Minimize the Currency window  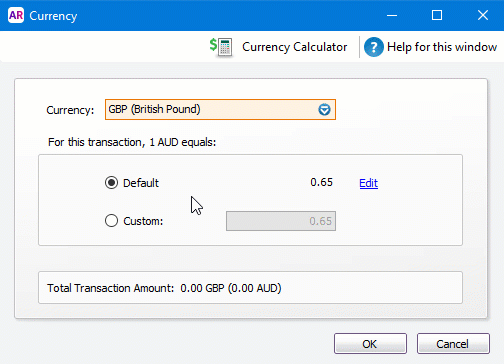392,15
